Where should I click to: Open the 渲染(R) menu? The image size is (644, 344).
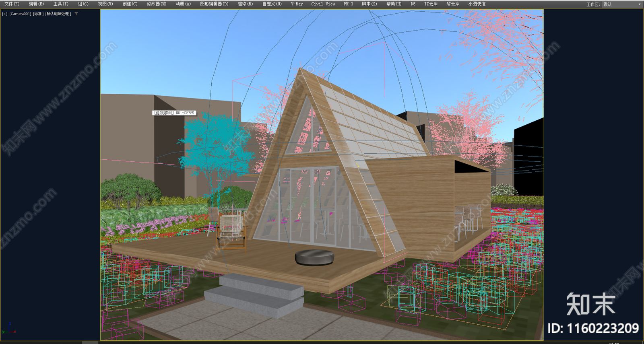(245, 4)
